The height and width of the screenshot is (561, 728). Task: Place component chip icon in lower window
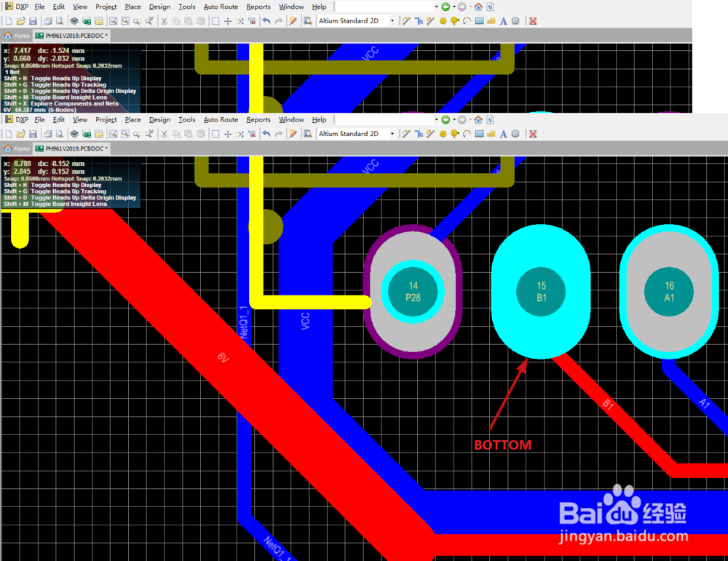click(x=515, y=134)
